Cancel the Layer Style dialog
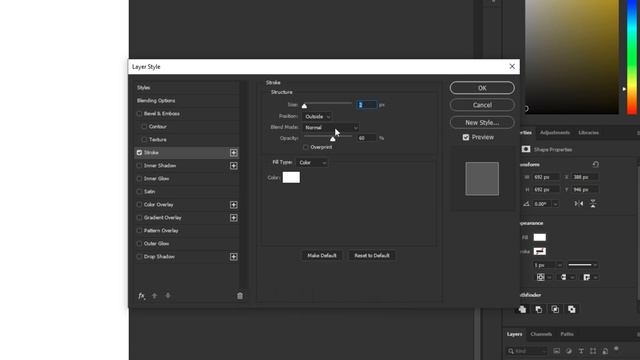640x360 pixels. click(x=482, y=105)
